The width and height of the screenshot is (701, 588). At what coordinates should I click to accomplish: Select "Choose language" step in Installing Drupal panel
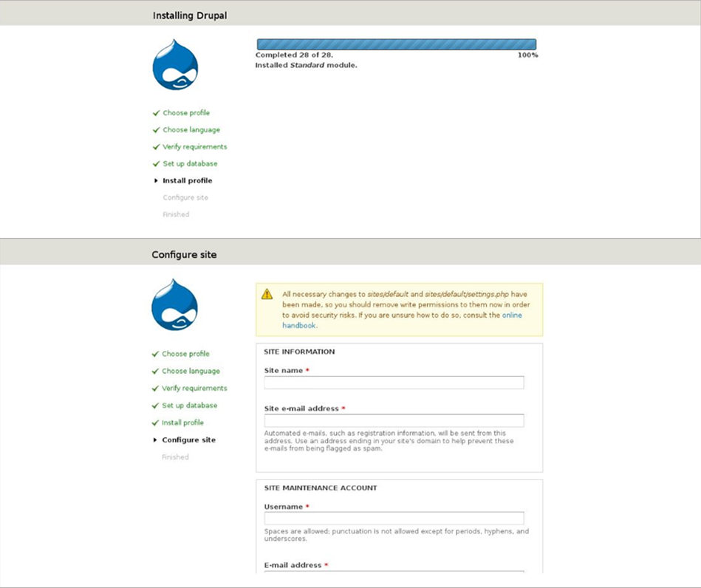point(191,130)
